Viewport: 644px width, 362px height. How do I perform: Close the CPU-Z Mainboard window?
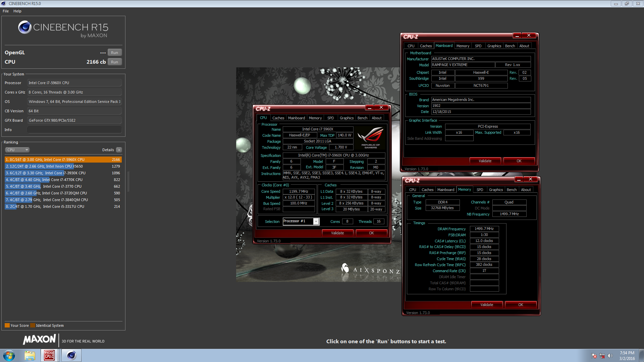[529, 36]
